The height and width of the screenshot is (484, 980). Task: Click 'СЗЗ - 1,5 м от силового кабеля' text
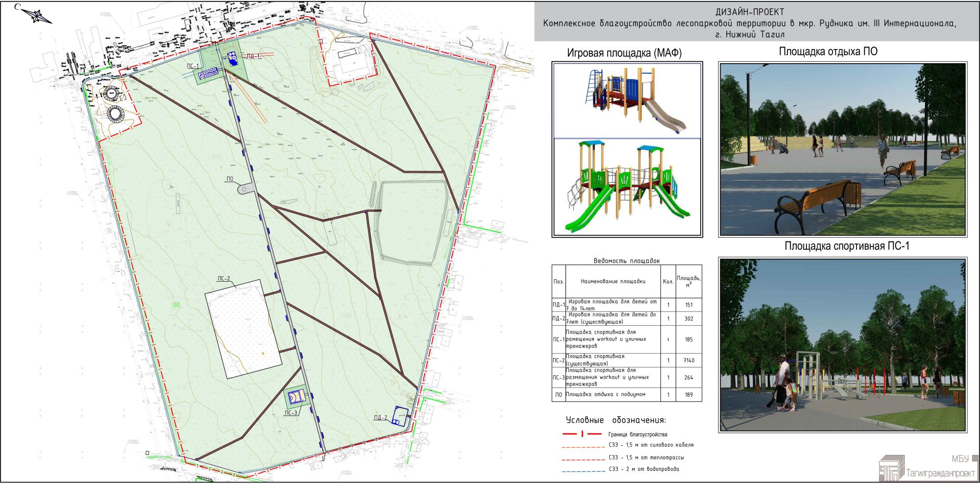[651, 445]
